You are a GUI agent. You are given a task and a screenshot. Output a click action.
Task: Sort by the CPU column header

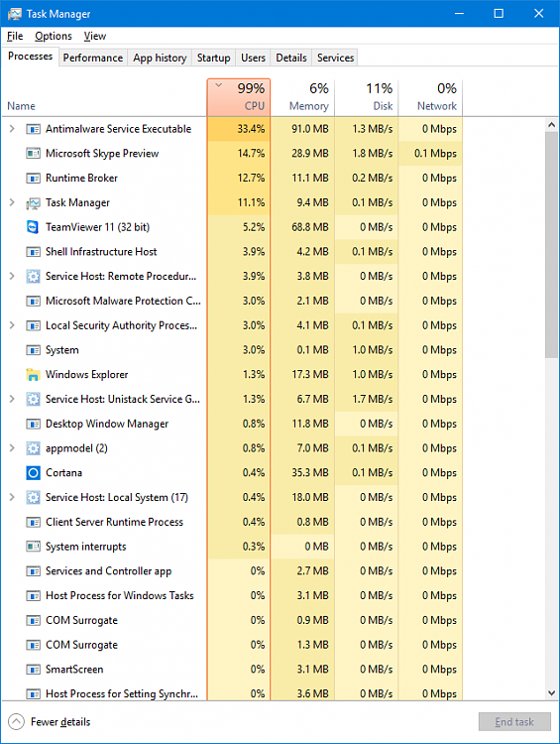[239, 97]
